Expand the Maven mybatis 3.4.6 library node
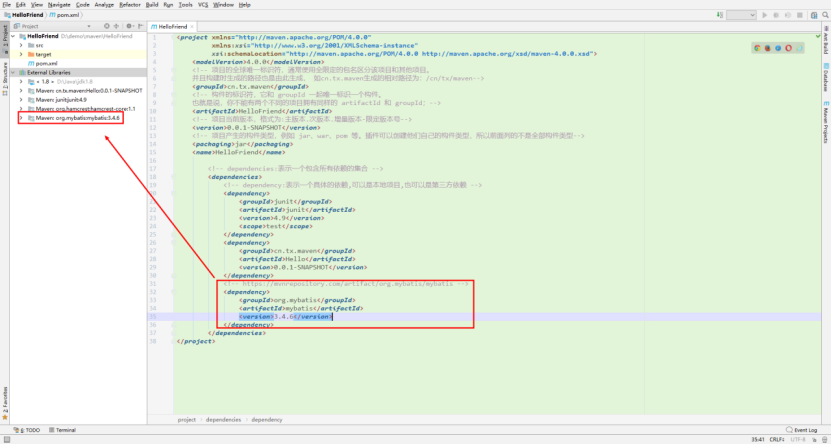Image resolution: width=831 pixels, height=445 pixels. (22, 118)
